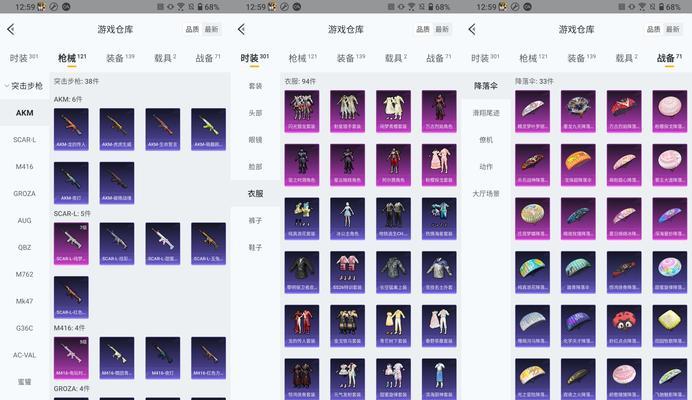Switch to 时装 tab on the 战备 screen
The height and width of the screenshot is (400, 692).
click(485, 58)
